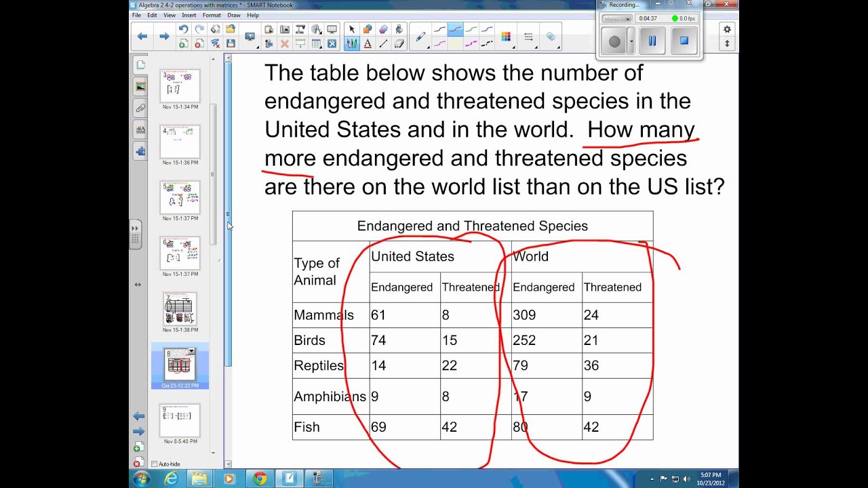Open the View menu
Screen dimensions: 868x488
pyautogui.click(x=170, y=15)
